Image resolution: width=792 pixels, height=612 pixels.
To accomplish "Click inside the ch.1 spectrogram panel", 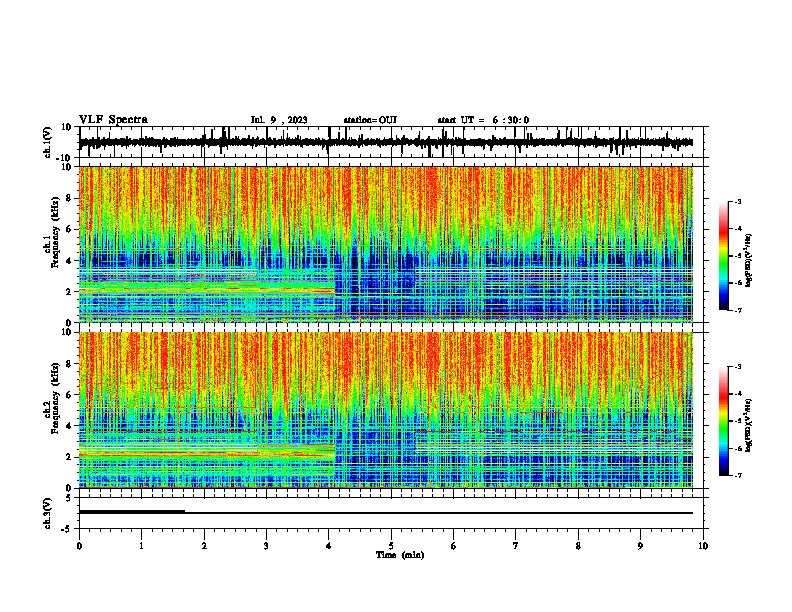I will 386,244.
